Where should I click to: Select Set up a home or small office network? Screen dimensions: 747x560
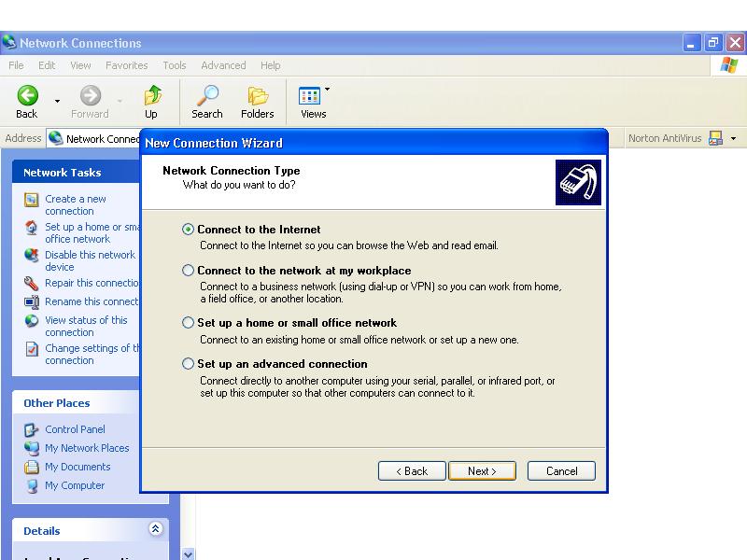(x=189, y=323)
